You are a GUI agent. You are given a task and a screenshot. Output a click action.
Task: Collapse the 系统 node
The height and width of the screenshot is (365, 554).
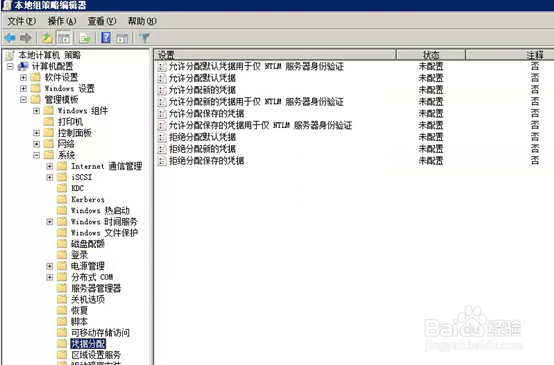[x=36, y=155]
